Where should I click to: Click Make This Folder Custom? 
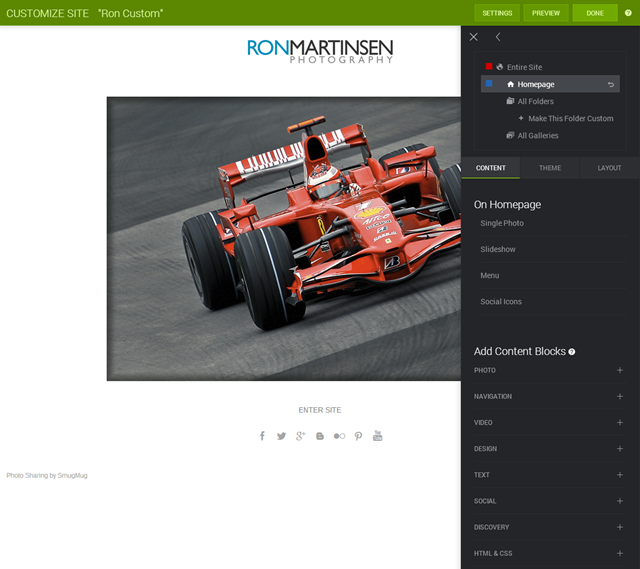[x=571, y=118]
